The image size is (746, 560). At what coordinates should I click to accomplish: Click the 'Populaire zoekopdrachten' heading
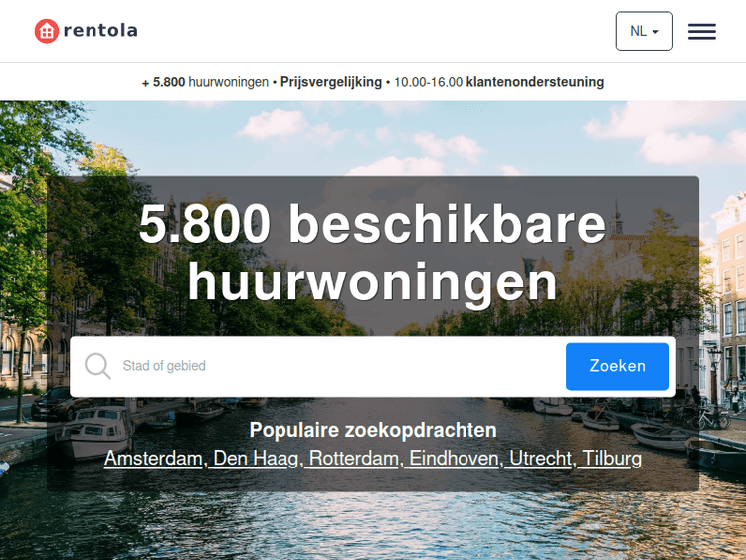[x=373, y=430]
